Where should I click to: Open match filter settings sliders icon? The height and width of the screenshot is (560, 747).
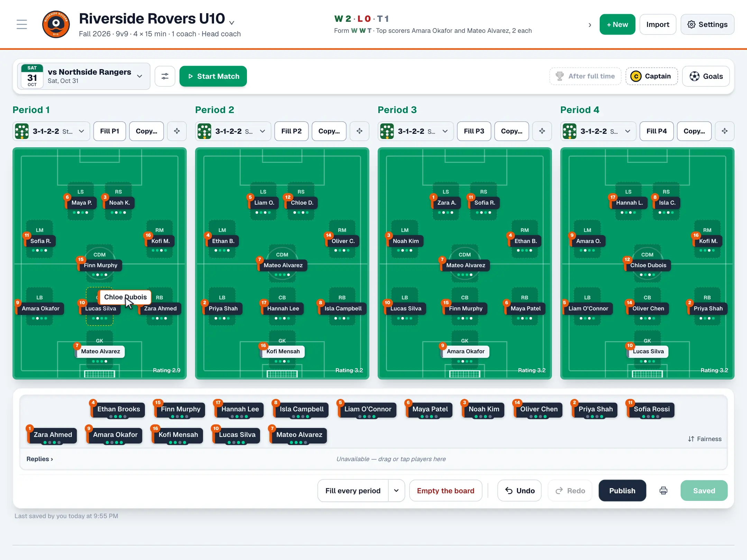165,76
